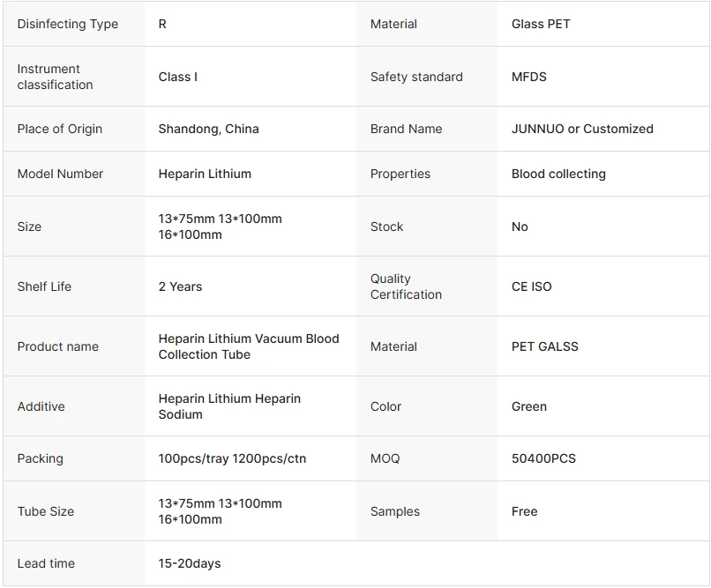Select the 50400PCS MOQ value
The height and width of the screenshot is (588, 711).
click(x=543, y=458)
